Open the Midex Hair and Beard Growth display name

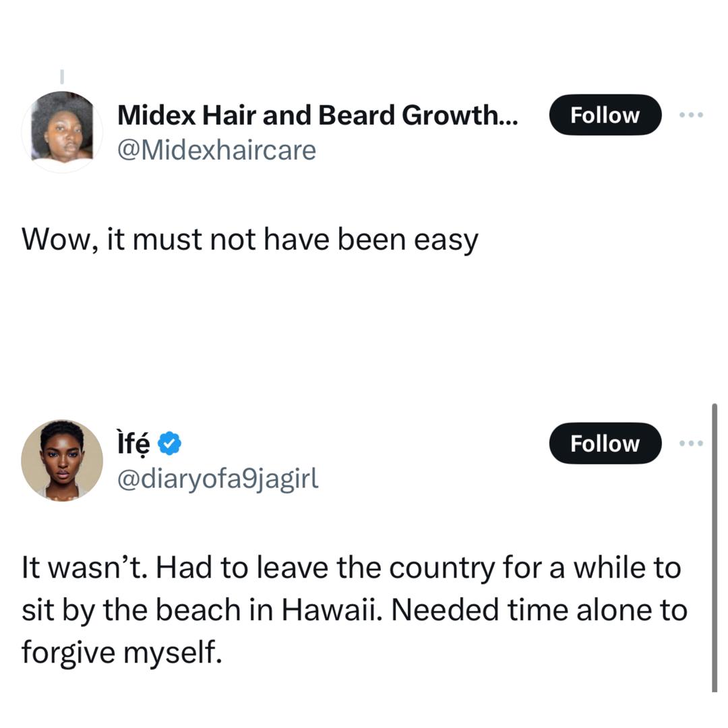[317, 116]
